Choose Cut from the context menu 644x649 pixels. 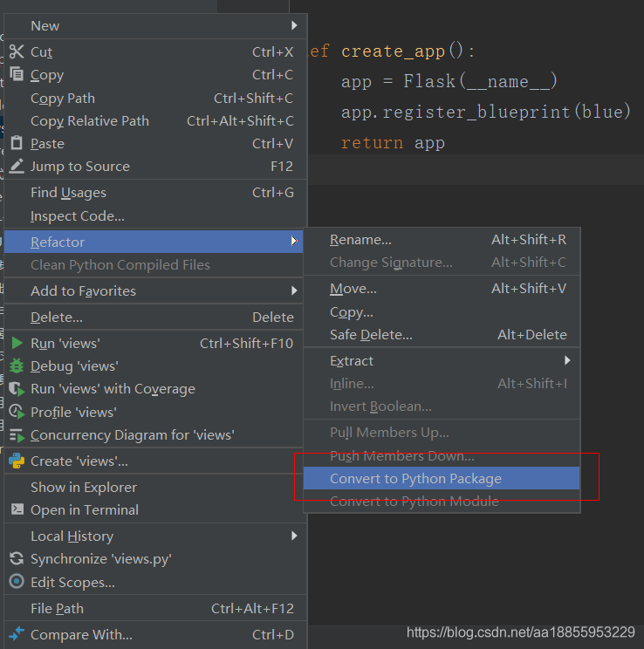[155, 51]
